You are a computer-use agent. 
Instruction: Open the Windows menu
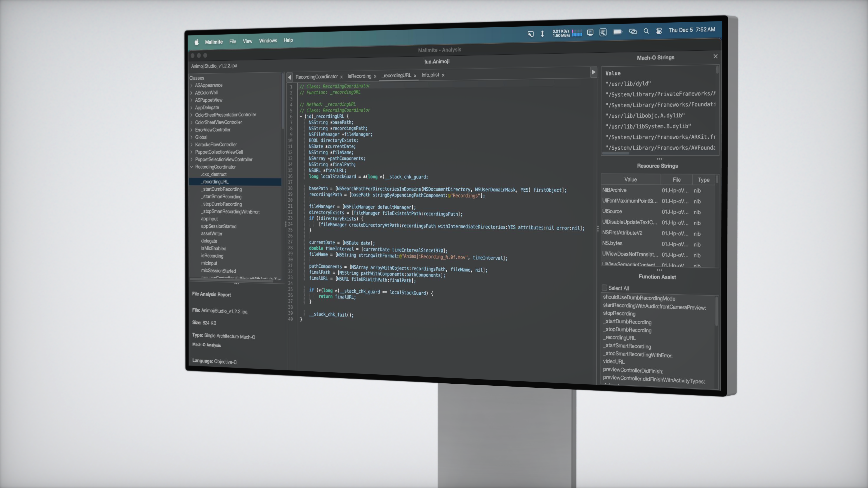pyautogui.click(x=268, y=41)
